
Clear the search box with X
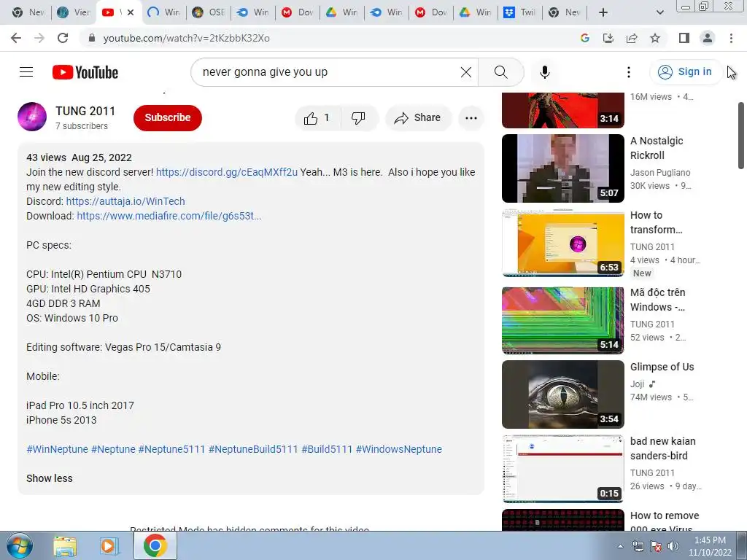pyautogui.click(x=466, y=72)
